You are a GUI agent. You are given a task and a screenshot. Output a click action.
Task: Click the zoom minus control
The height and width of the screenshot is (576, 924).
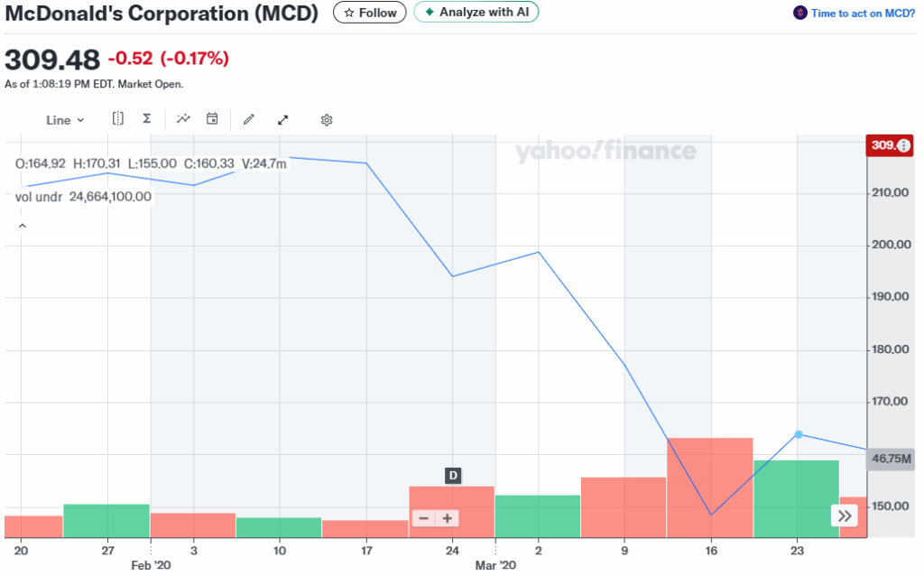pyautogui.click(x=423, y=517)
